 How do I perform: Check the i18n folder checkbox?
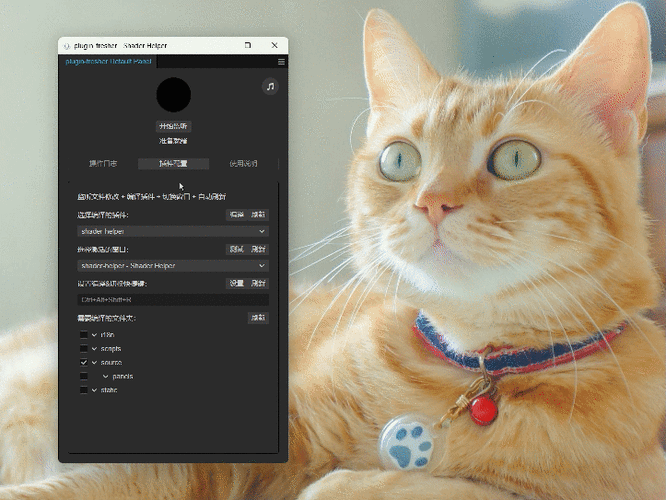coord(84,335)
